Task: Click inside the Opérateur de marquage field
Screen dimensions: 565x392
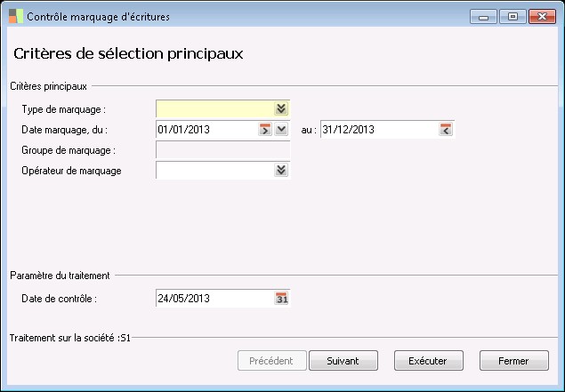Action: 214,171
